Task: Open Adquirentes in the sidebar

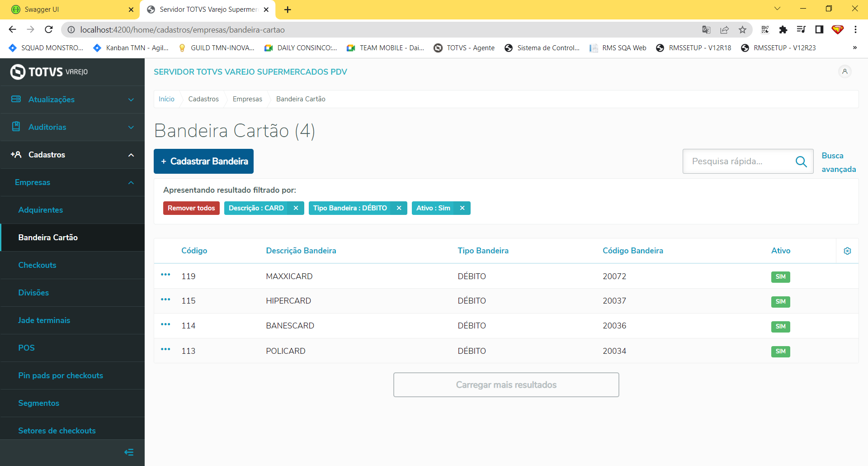Action: [72, 210]
